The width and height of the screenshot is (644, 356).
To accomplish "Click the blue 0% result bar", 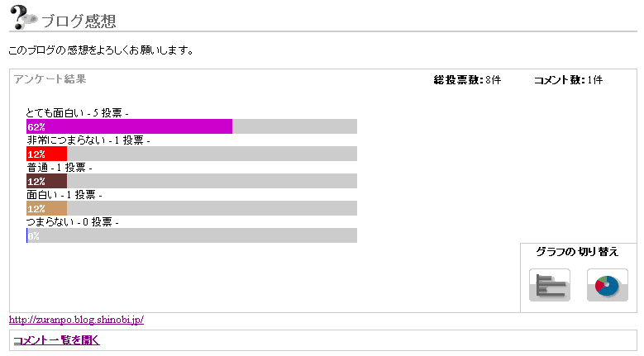I will coord(27,235).
